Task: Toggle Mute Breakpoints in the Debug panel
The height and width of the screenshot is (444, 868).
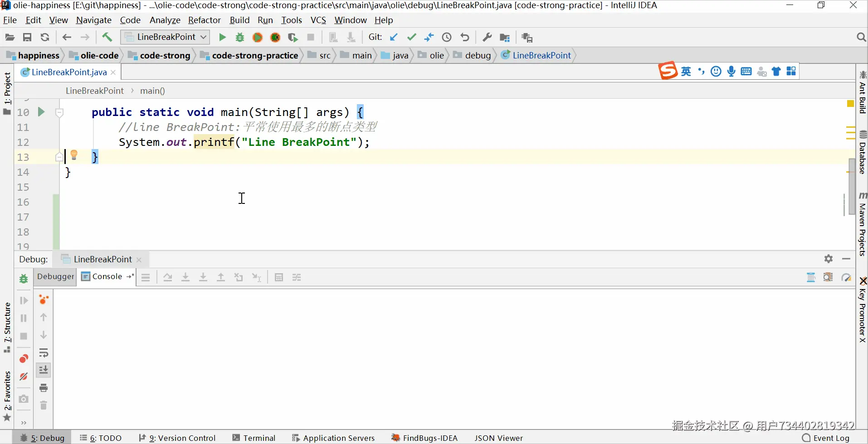Action: [x=24, y=376]
